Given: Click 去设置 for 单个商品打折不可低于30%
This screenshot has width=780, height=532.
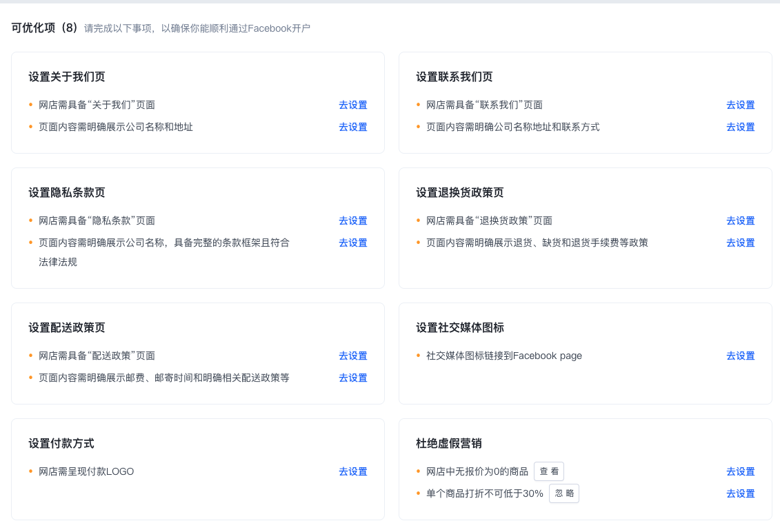Looking at the screenshot, I should click(740, 493).
